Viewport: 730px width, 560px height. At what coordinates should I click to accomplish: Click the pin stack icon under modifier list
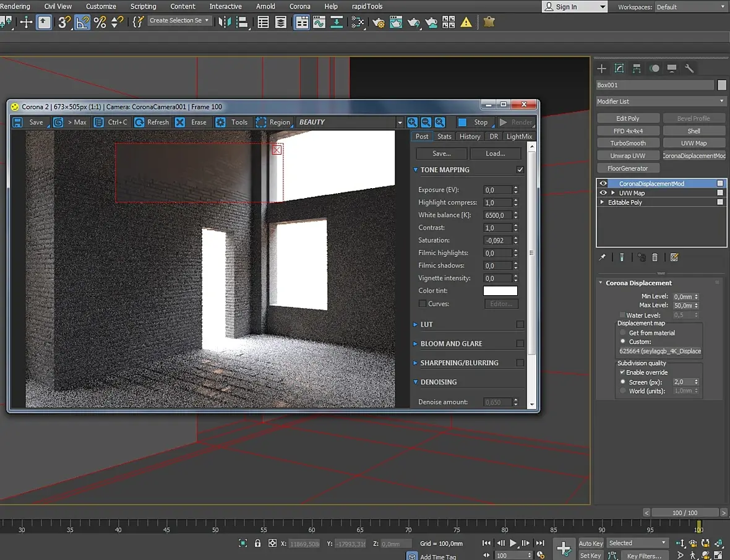(602, 257)
